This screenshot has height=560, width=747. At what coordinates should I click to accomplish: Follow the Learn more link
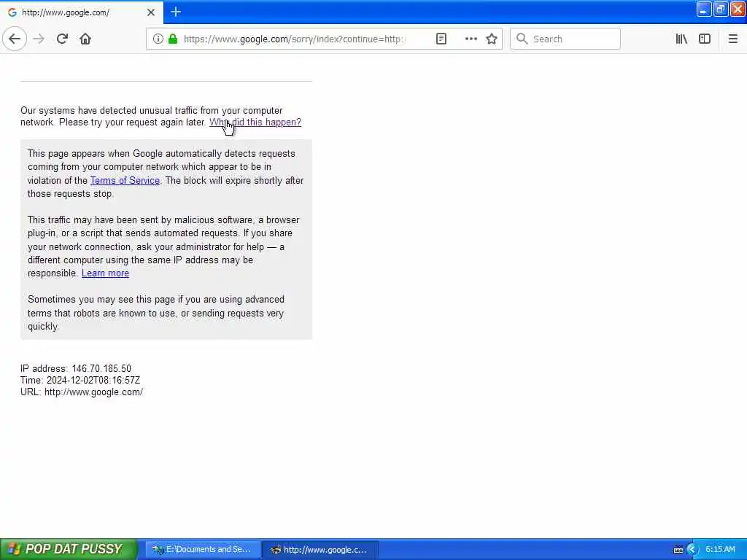[105, 273]
